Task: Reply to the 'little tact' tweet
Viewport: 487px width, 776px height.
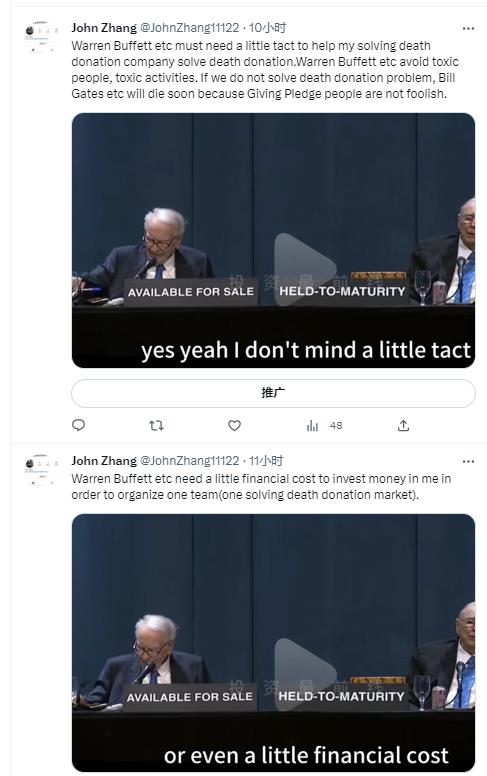Action: (79, 425)
